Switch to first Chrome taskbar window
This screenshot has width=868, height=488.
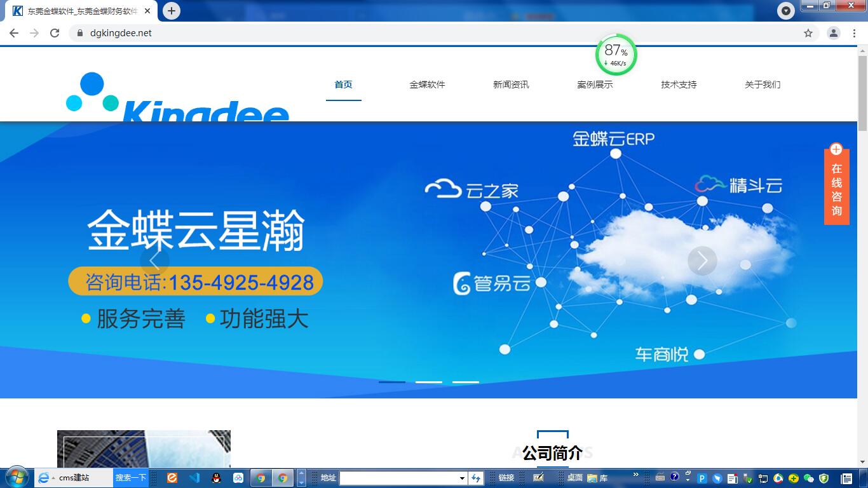point(261,478)
